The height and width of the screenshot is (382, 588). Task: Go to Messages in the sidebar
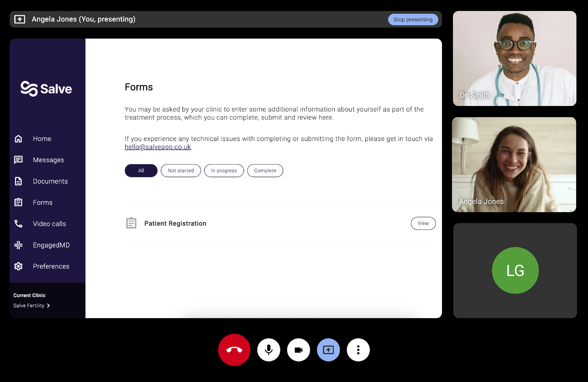48,160
